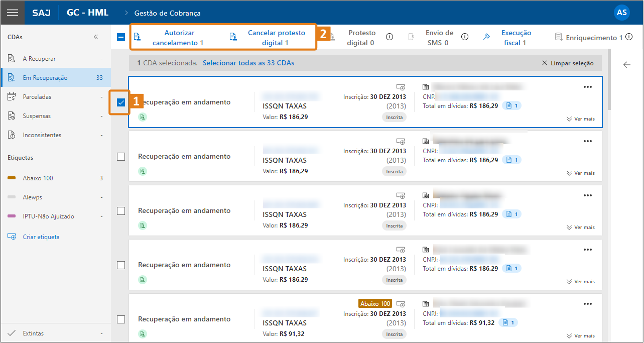The height and width of the screenshot is (343, 644).
Task: Click add-tag icon on first CDA card
Action: click(400, 87)
